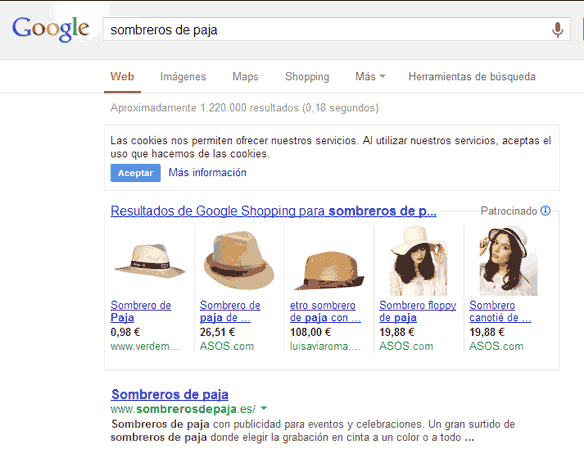The width and height of the screenshot is (584, 463).
Task: Open the Más información link
Action: point(207,172)
